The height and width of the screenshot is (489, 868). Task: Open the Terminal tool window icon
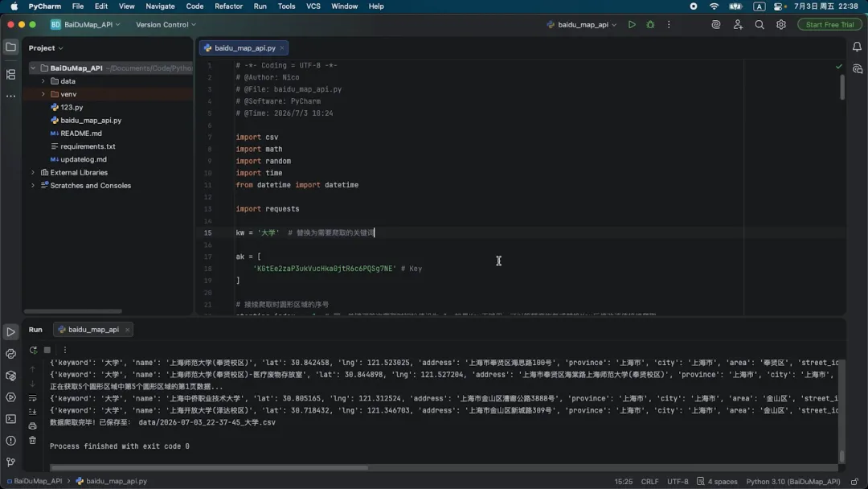pos(10,419)
